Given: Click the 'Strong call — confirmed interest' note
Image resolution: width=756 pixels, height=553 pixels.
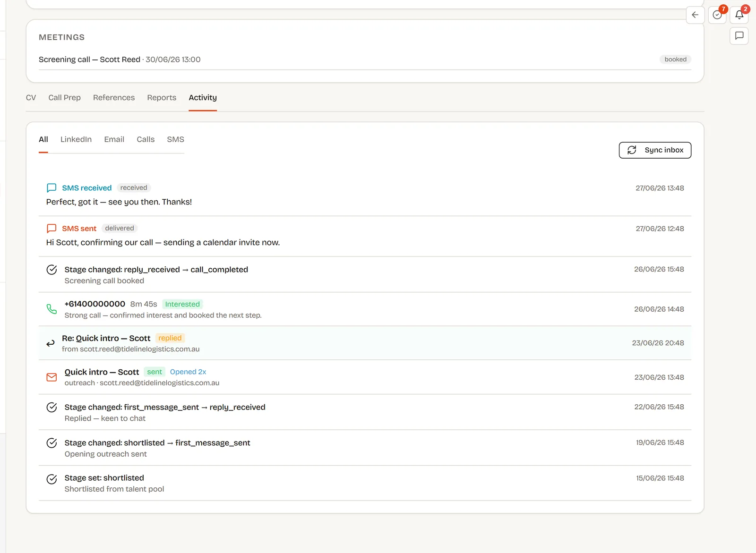Looking at the screenshot, I should [x=163, y=315].
